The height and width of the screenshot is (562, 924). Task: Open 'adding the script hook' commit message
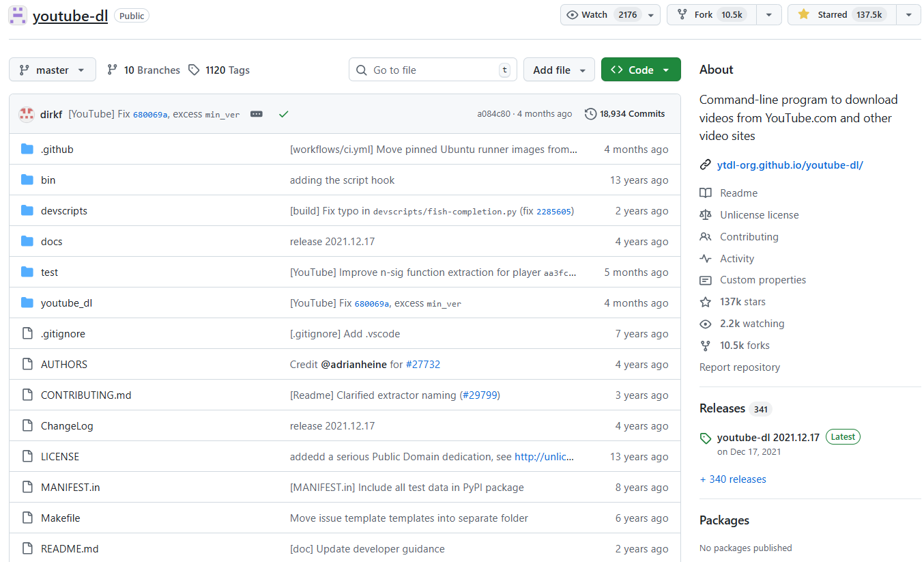pyautogui.click(x=343, y=180)
